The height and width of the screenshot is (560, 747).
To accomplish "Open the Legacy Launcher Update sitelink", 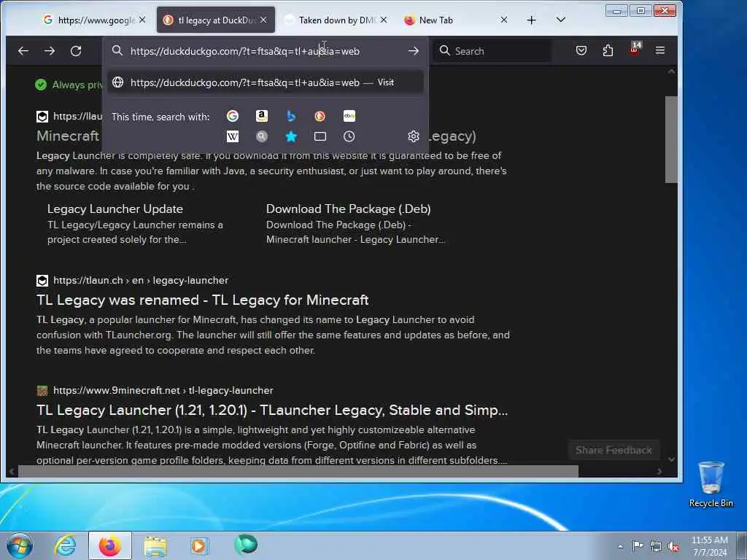I will pos(115,209).
